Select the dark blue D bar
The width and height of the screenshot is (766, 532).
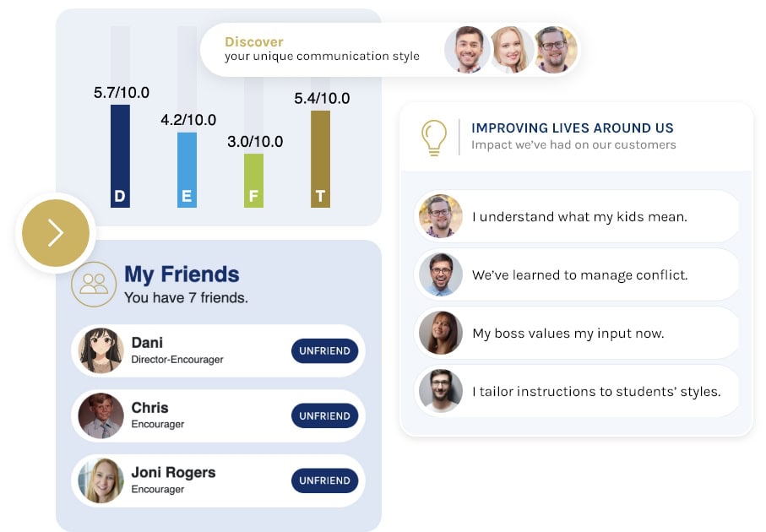click(120, 156)
